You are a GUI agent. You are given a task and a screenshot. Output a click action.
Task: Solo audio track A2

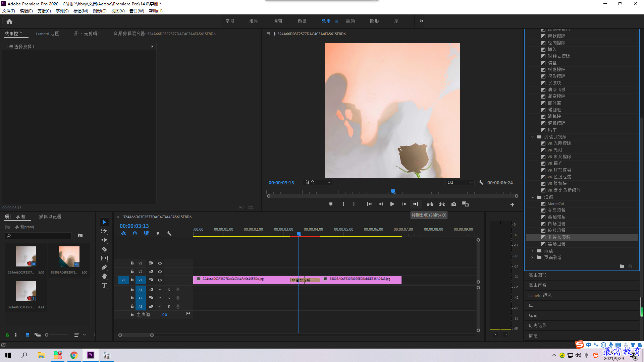click(x=169, y=298)
